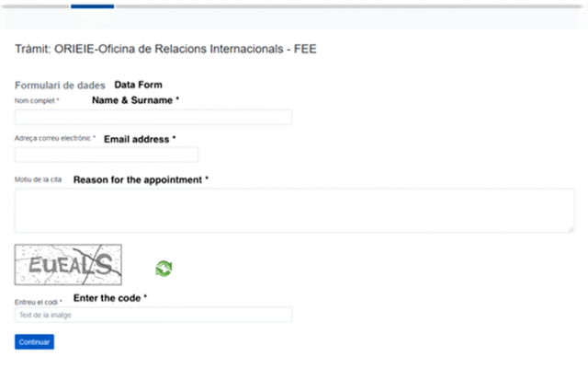The height and width of the screenshot is (368, 588).
Task: Click the EuEALS captcha image
Action: pos(68,263)
